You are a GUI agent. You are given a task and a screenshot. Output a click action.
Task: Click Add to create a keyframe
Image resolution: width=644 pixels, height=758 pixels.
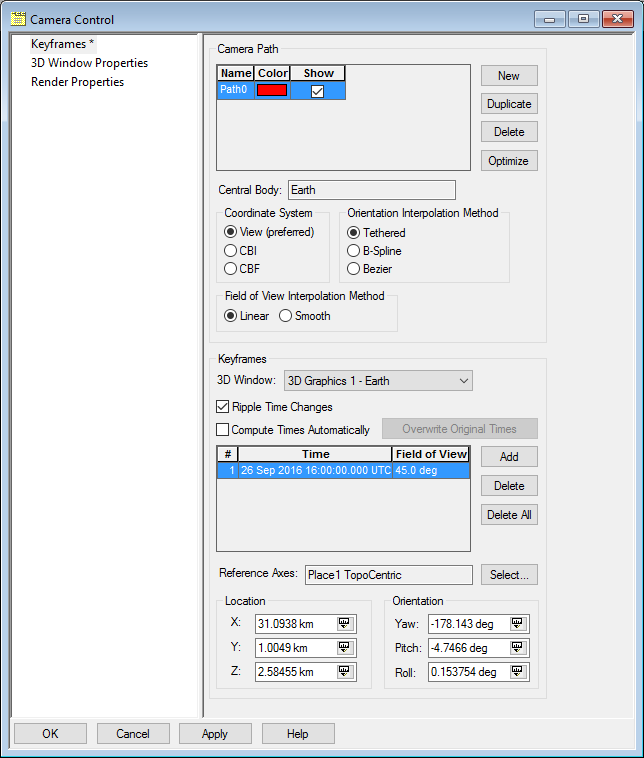click(x=509, y=456)
